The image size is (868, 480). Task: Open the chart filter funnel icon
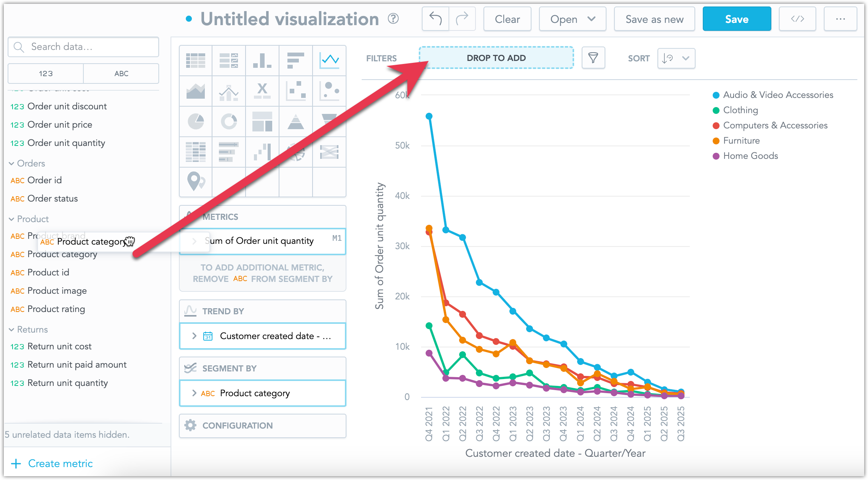click(593, 58)
